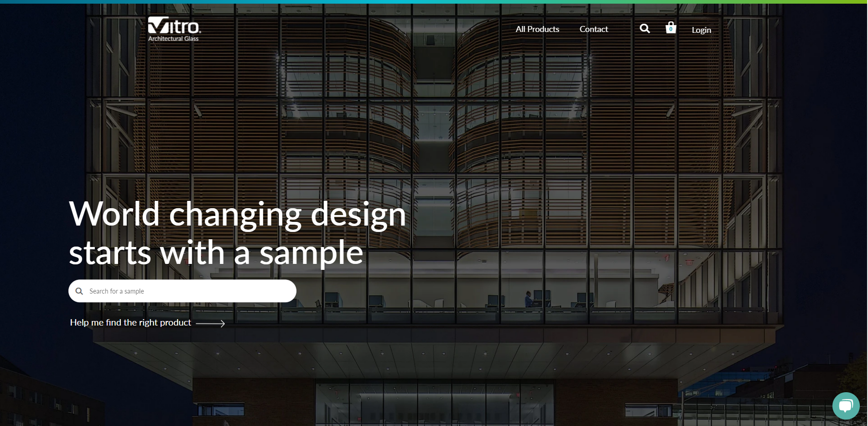Click the magnifier icon inside the sample search bar
The width and height of the screenshot is (868, 426).
pyautogui.click(x=80, y=291)
